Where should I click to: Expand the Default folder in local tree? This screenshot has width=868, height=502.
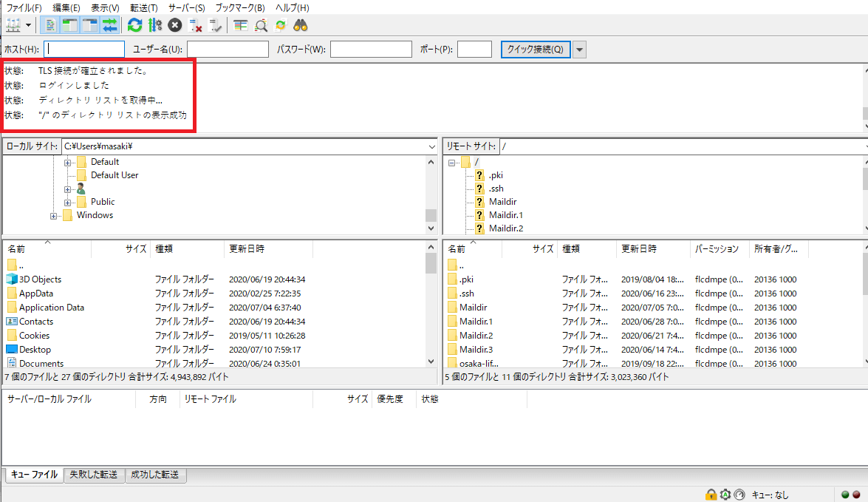coord(67,161)
